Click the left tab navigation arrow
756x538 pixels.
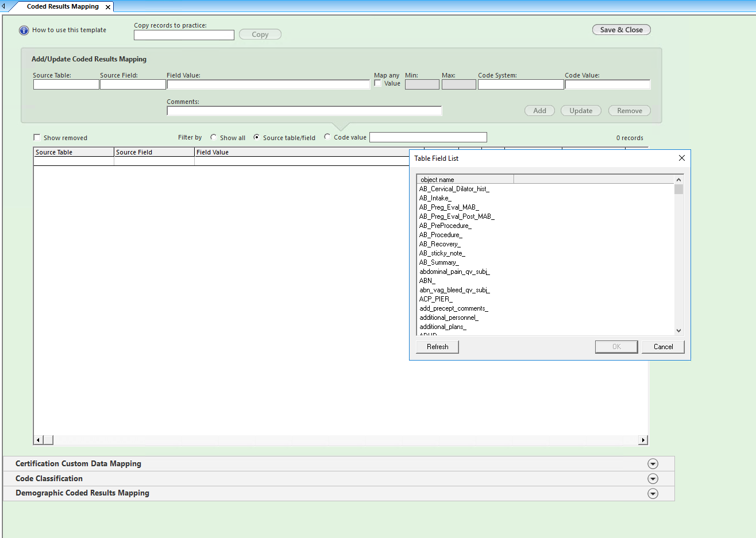3,6
